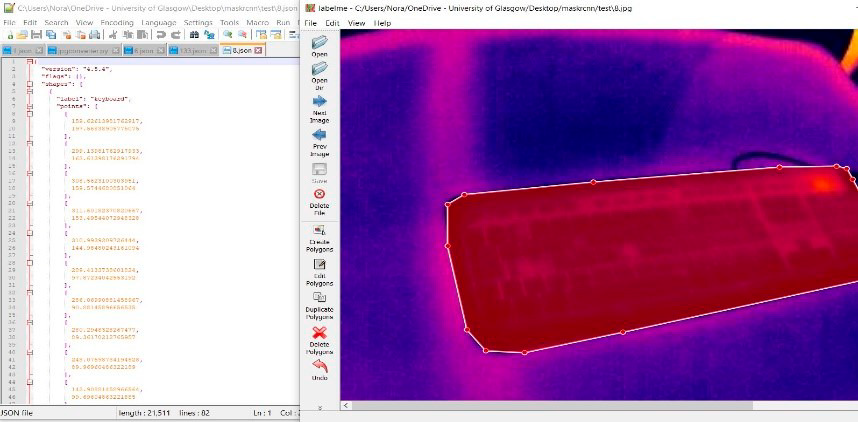Viewport: 858px width, 422px height.
Task: Click the Close All icon in Notepad++ toolbar
Action: [x=81, y=35]
